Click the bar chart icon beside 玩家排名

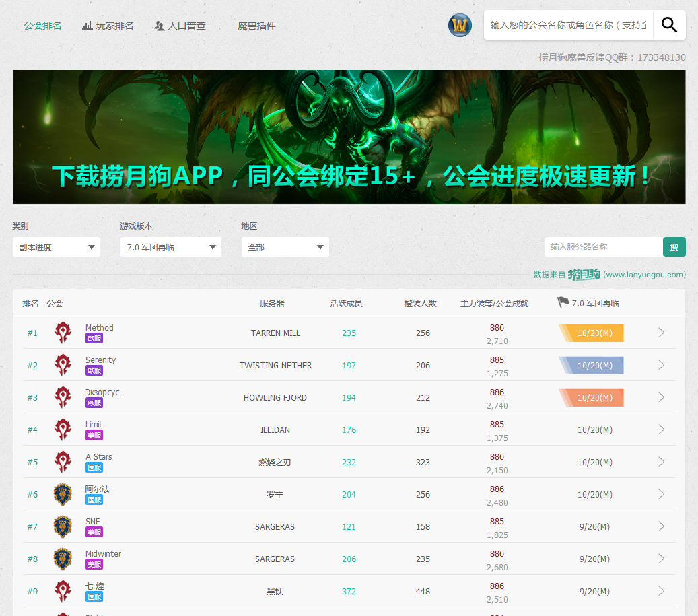(88, 26)
